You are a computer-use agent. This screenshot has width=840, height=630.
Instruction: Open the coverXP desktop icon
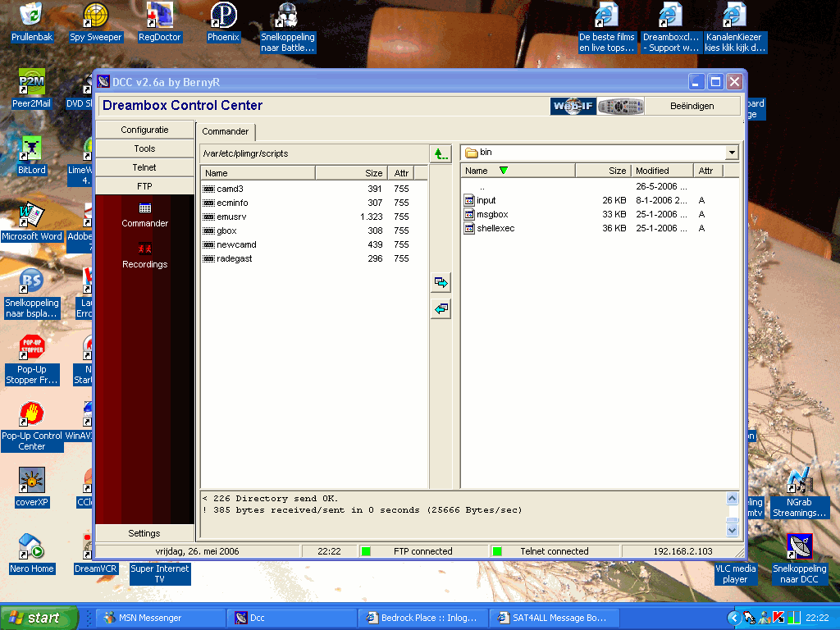[x=32, y=487]
